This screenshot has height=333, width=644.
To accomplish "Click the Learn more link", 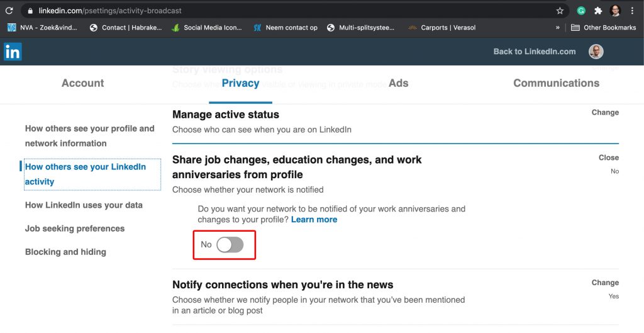I will [x=314, y=220].
